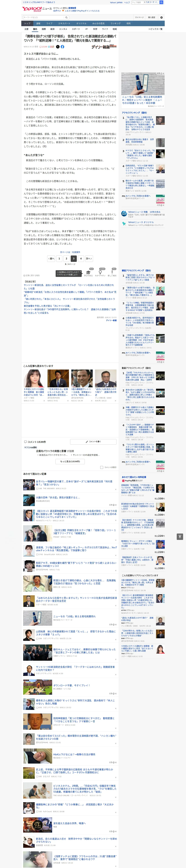
Task: Click the 次へ next page button
Action: tap(89, 259)
